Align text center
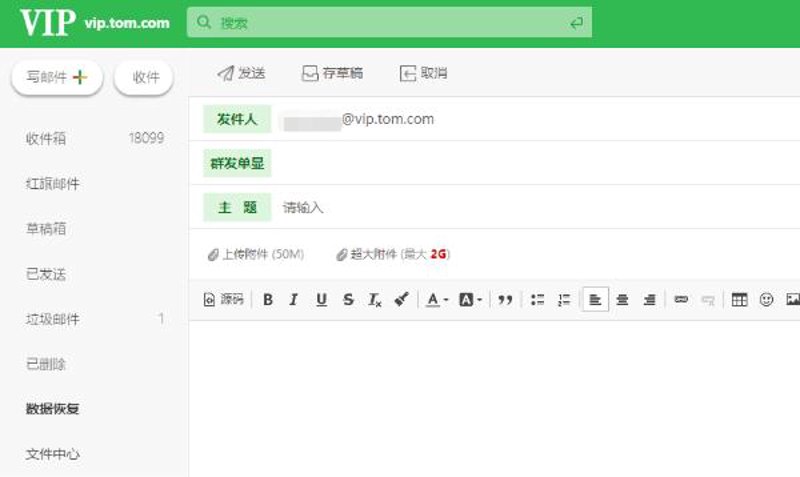 pyautogui.click(x=622, y=299)
